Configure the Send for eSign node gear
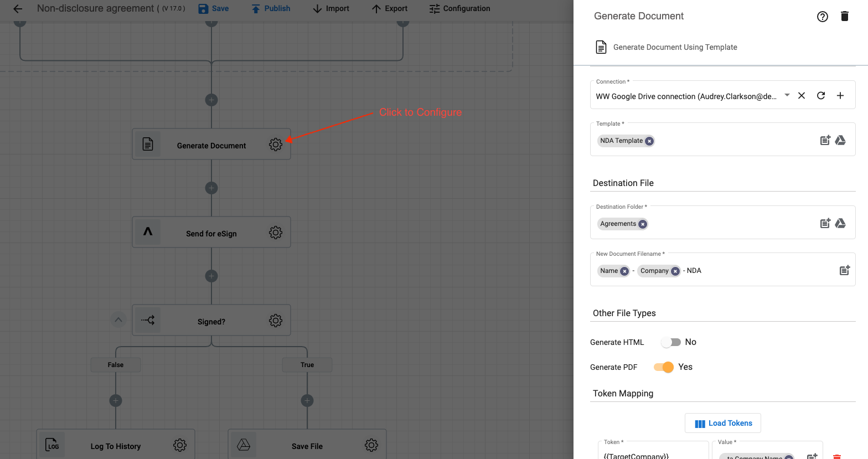Screen dimensions: 868x459 pos(276,233)
